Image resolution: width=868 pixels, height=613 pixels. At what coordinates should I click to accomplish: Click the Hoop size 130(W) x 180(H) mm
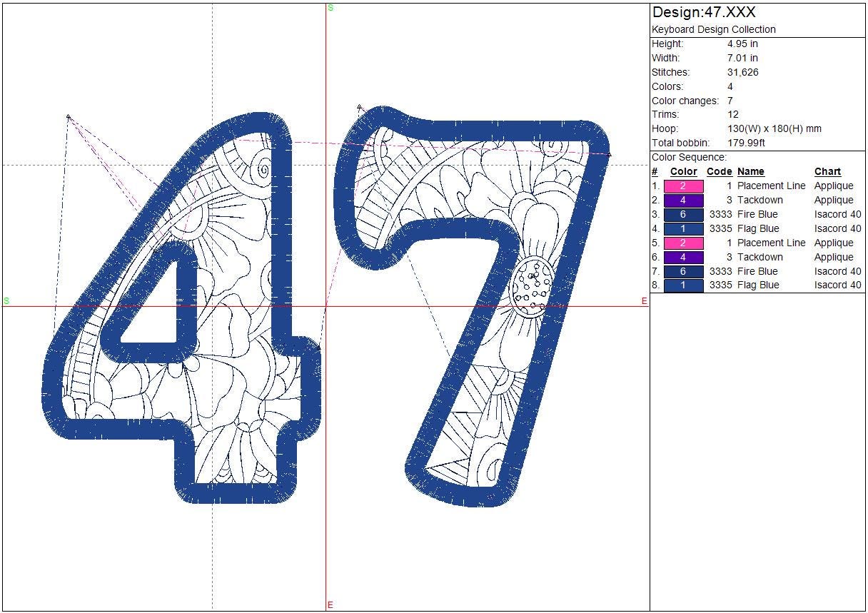tap(774, 129)
